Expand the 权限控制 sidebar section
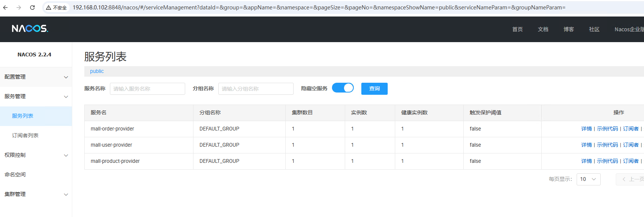The height and width of the screenshot is (217, 644). click(36, 155)
